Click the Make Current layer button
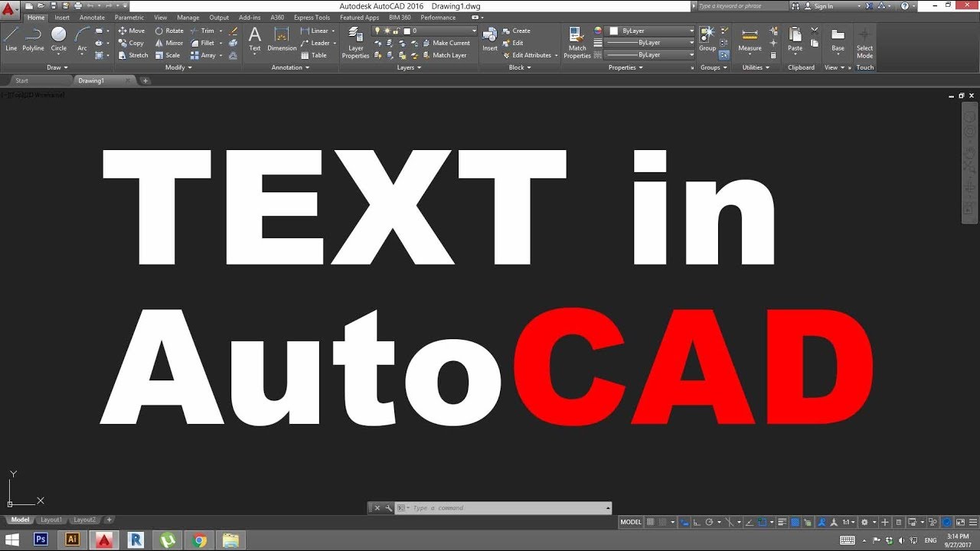The height and width of the screenshot is (551, 980). tap(446, 43)
